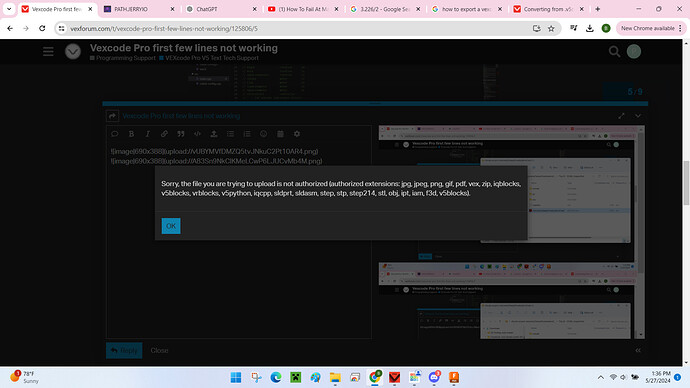Open the tab search dropdown arrow
This screenshot has width=690, height=388.
(x=9, y=9)
